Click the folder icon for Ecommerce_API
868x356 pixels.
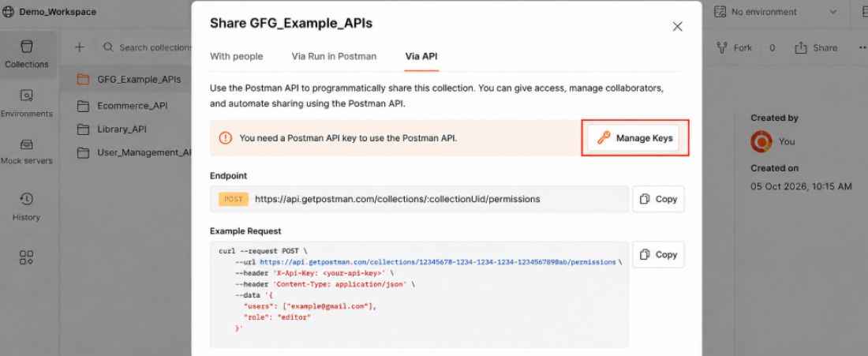click(83, 106)
